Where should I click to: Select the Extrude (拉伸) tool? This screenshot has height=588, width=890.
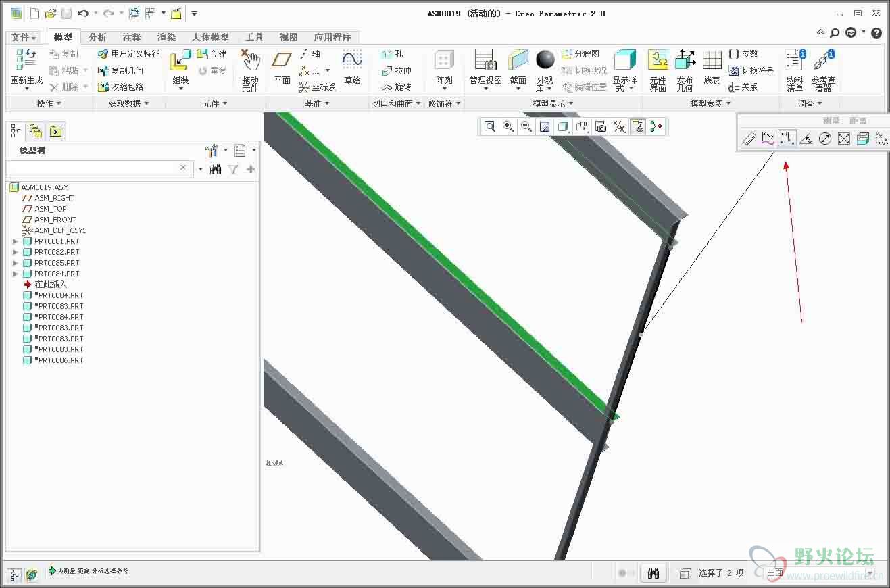point(396,71)
